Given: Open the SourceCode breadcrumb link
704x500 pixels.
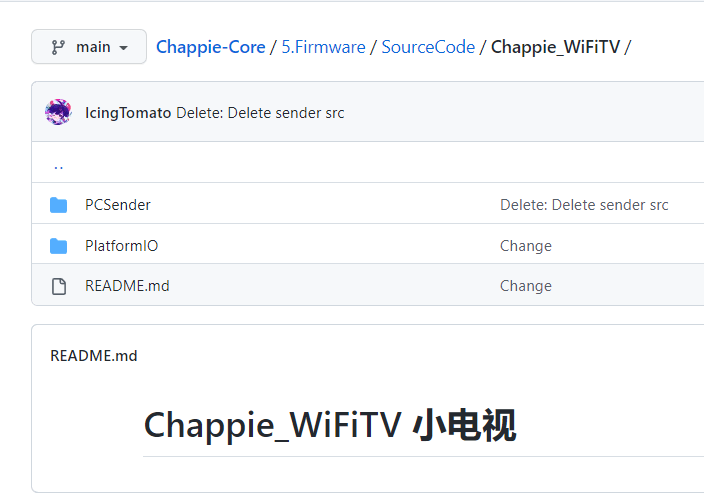Looking at the screenshot, I should [x=428, y=47].
